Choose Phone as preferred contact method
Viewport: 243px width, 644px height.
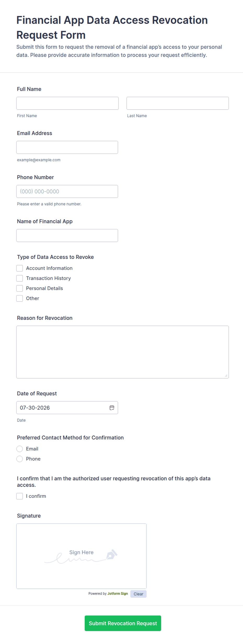[20, 459]
